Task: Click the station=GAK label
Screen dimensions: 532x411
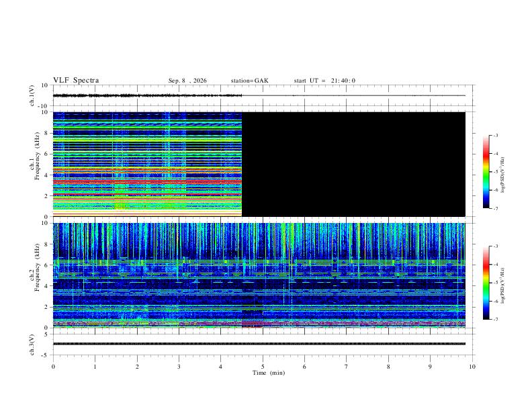Action: [249, 81]
